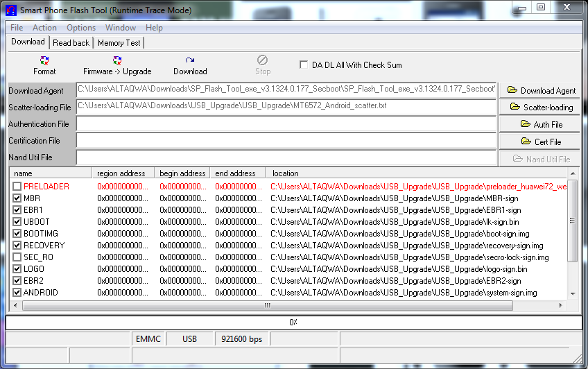The image size is (588, 369).
Task: Click the Nand Util File input field
Action: pyautogui.click(x=286, y=157)
